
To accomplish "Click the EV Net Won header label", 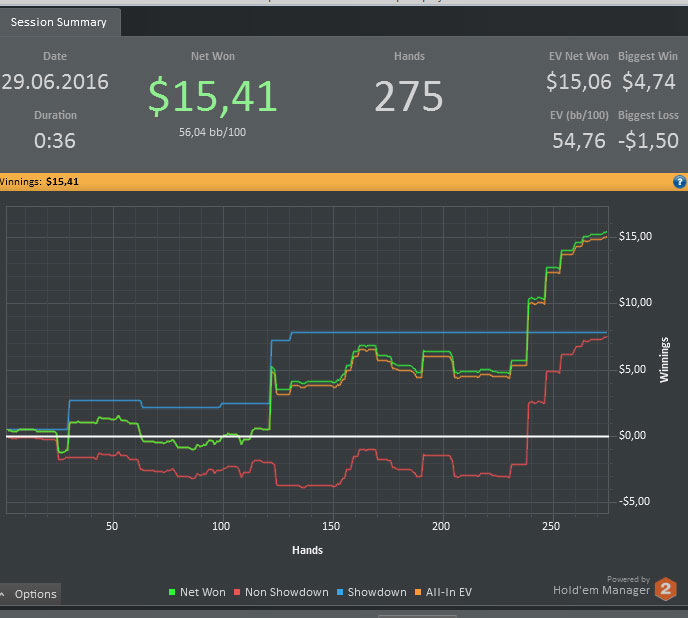I will [x=579, y=56].
